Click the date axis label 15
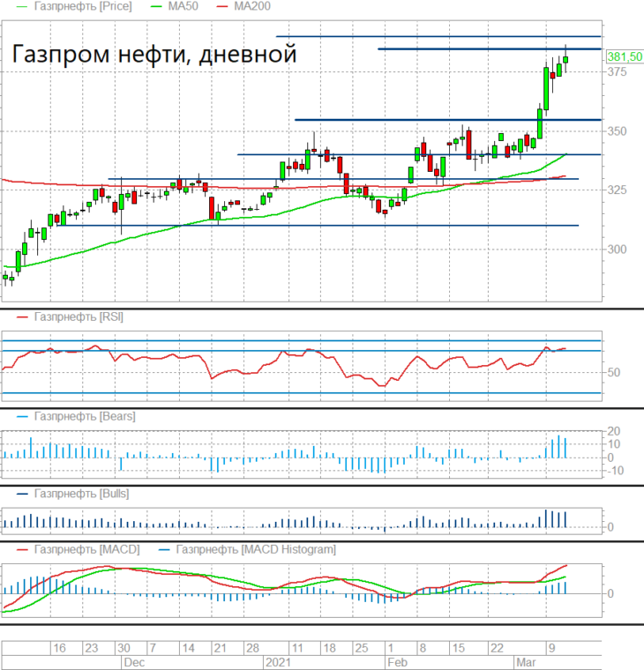 tap(459, 648)
